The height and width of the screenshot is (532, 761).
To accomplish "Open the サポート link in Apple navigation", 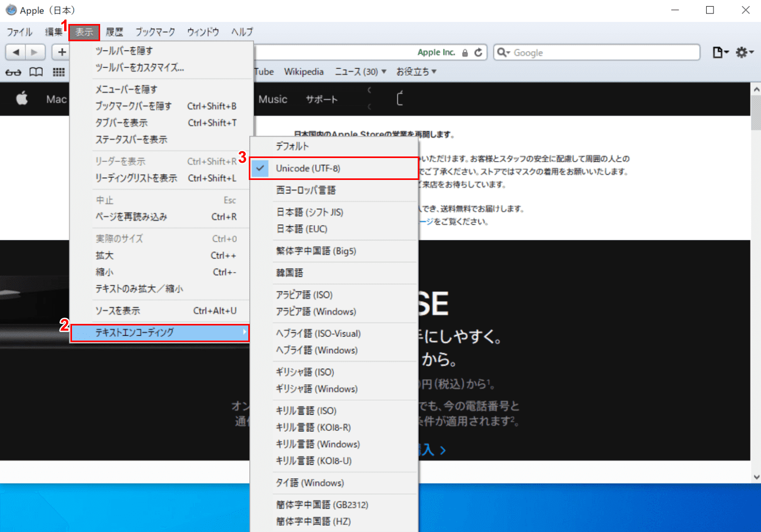I will click(x=321, y=99).
